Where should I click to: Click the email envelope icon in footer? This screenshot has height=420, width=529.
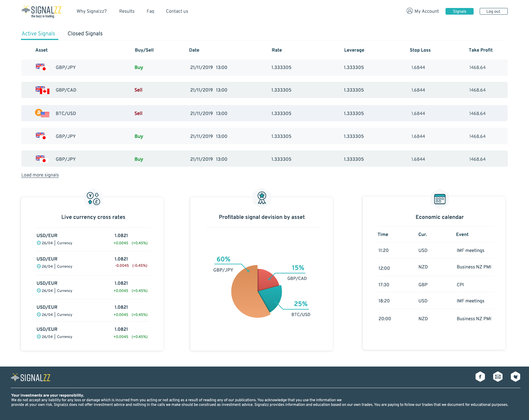click(x=498, y=377)
